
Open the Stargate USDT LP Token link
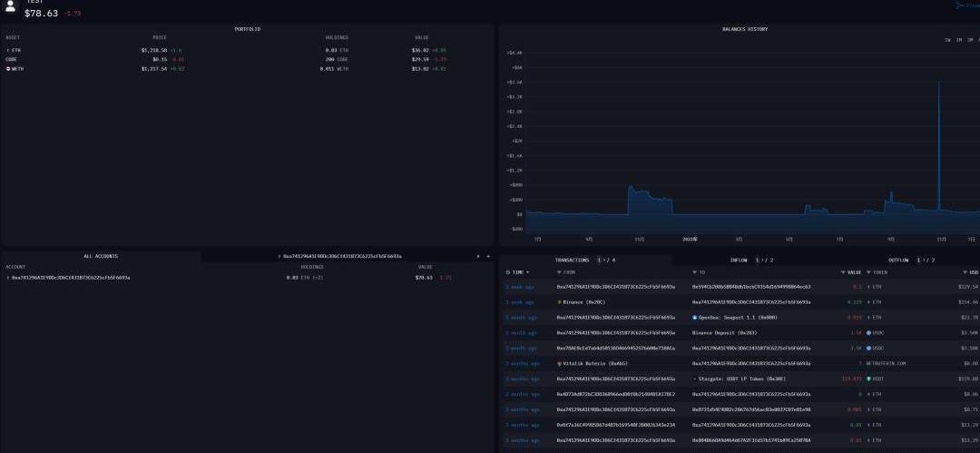click(x=731, y=379)
